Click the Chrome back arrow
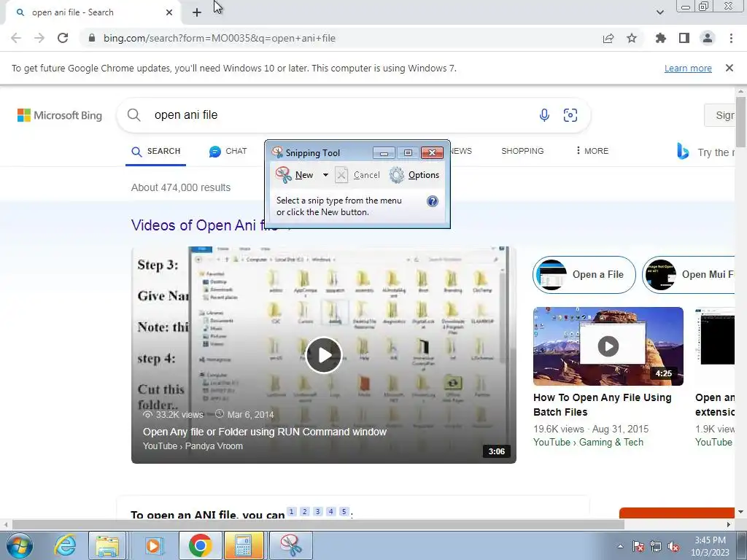 [16, 38]
